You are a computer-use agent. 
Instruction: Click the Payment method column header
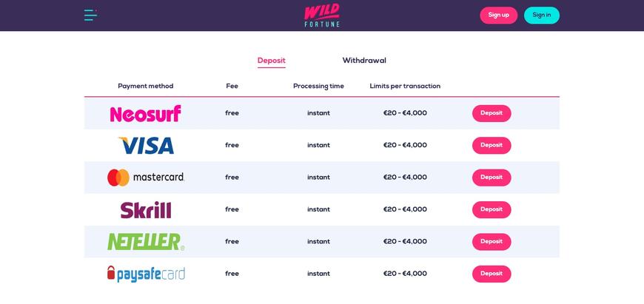145,86
